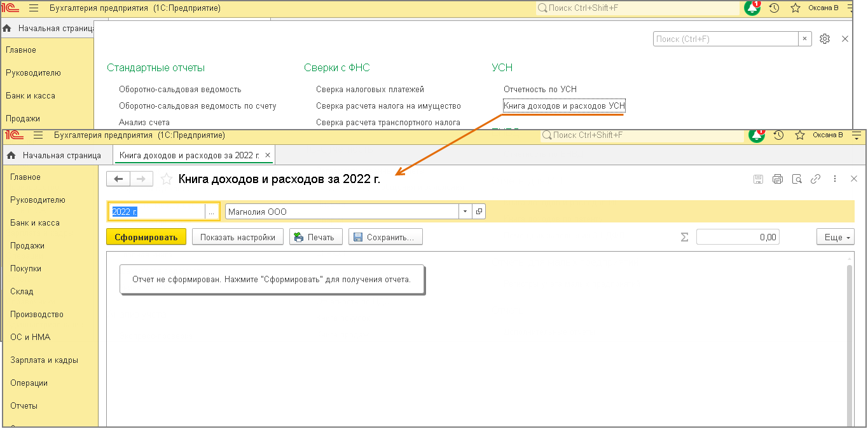Screen dimensions: 868x429
Task: Open Главное in the back window sidebar
Action: click(21, 50)
